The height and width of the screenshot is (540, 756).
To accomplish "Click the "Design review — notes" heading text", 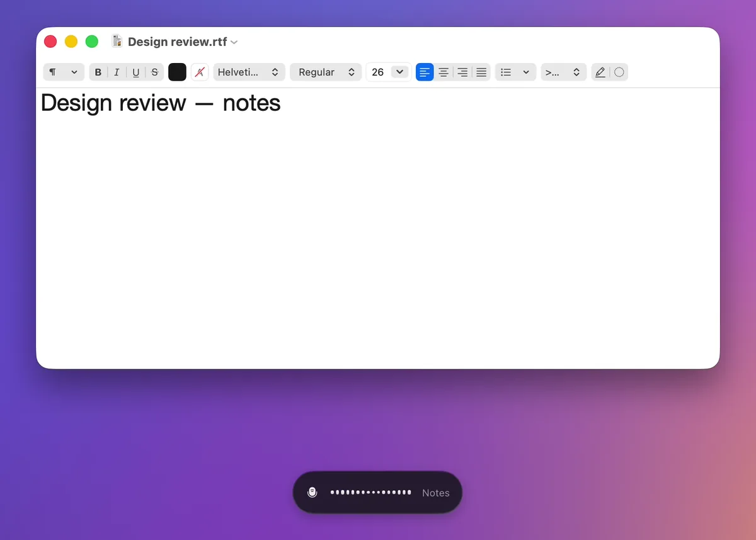I will tap(161, 103).
